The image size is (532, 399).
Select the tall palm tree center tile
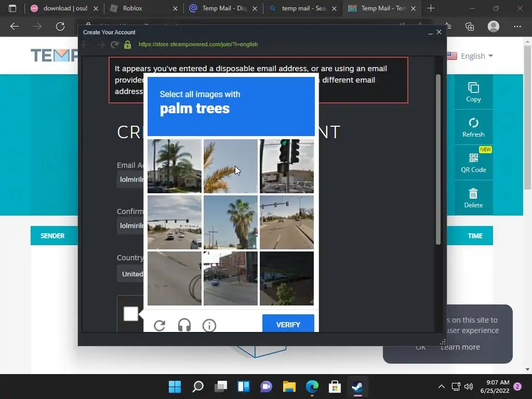(x=230, y=222)
